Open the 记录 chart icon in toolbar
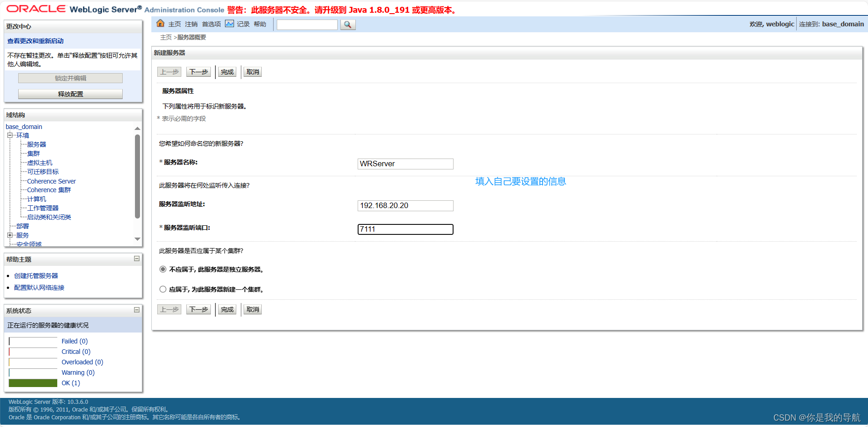 pyautogui.click(x=229, y=24)
